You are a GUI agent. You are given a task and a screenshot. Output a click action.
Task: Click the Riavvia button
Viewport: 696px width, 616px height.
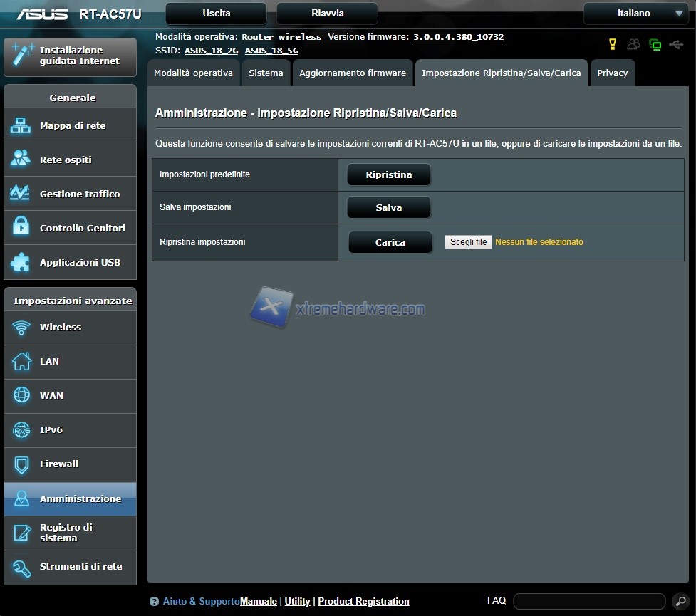point(327,14)
